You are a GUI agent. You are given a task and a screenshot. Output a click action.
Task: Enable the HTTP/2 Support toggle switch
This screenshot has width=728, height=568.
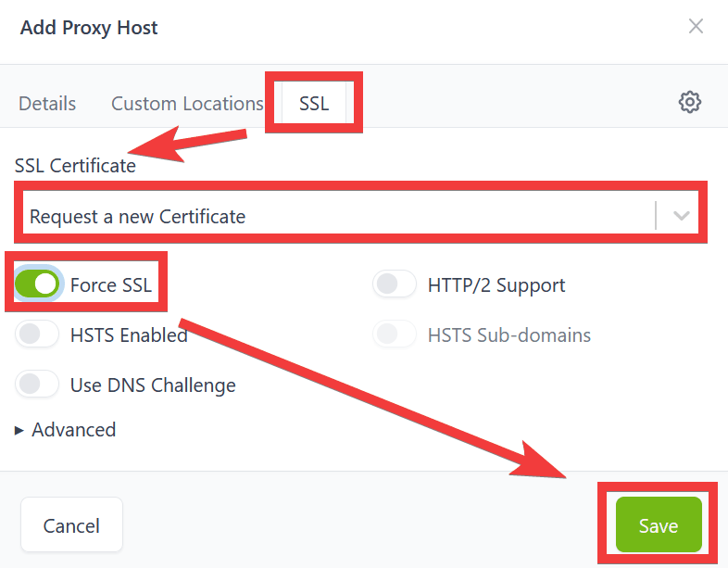click(395, 284)
